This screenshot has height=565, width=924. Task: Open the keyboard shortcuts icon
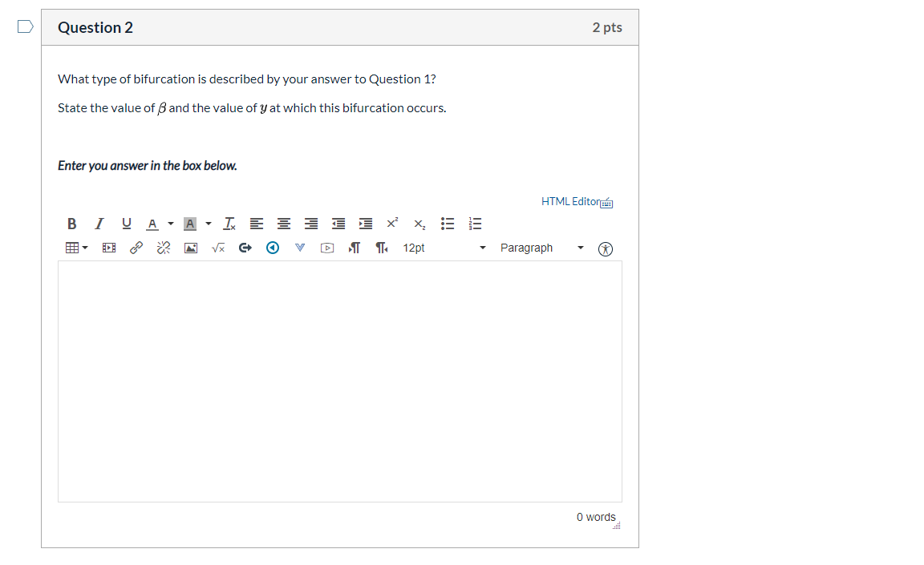606,203
